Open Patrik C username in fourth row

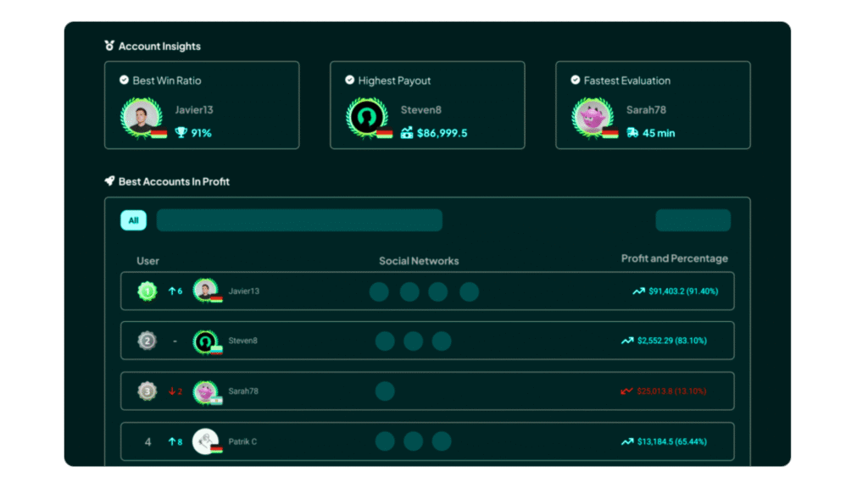pyautogui.click(x=242, y=441)
